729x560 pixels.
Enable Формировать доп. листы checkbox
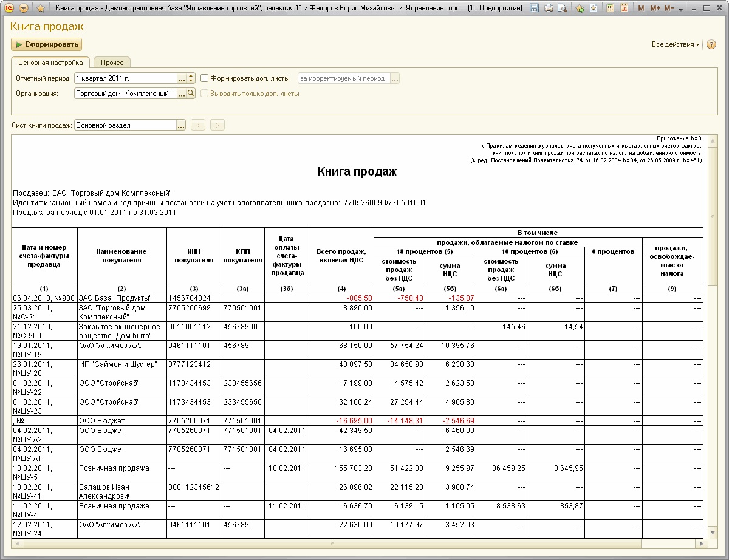tap(205, 78)
